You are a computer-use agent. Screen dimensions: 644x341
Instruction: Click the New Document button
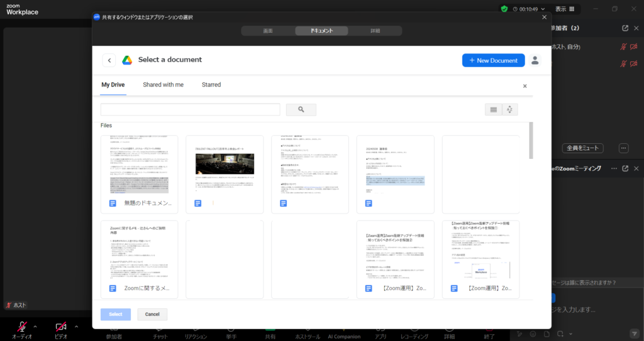pos(493,60)
